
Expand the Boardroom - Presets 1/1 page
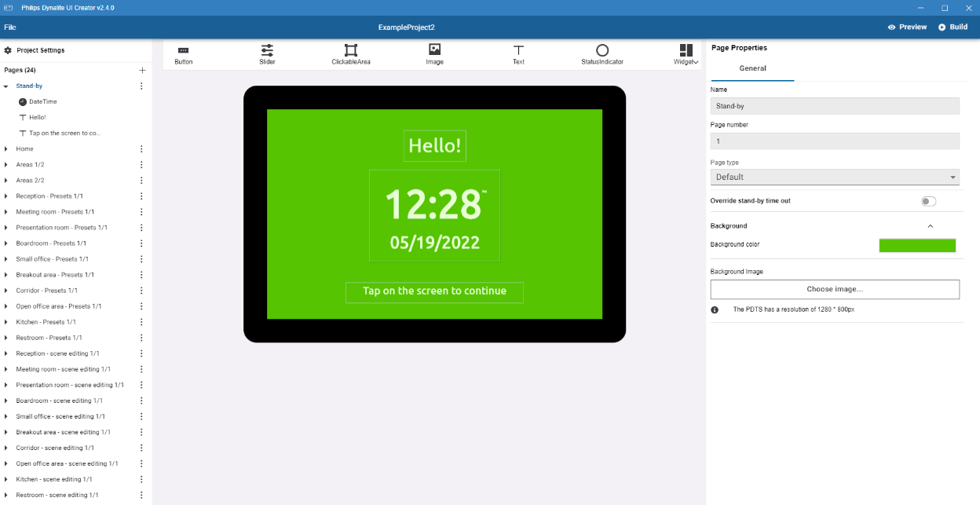(x=8, y=243)
